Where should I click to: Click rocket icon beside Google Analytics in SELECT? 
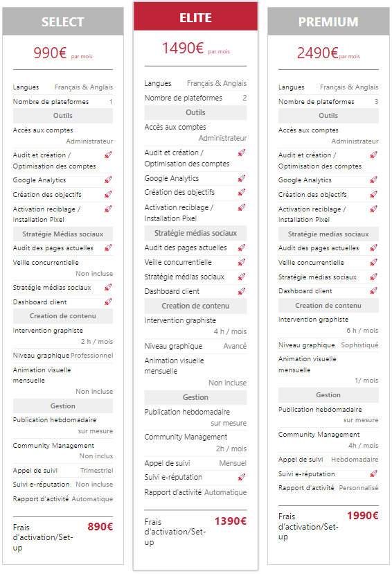(108, 180)
